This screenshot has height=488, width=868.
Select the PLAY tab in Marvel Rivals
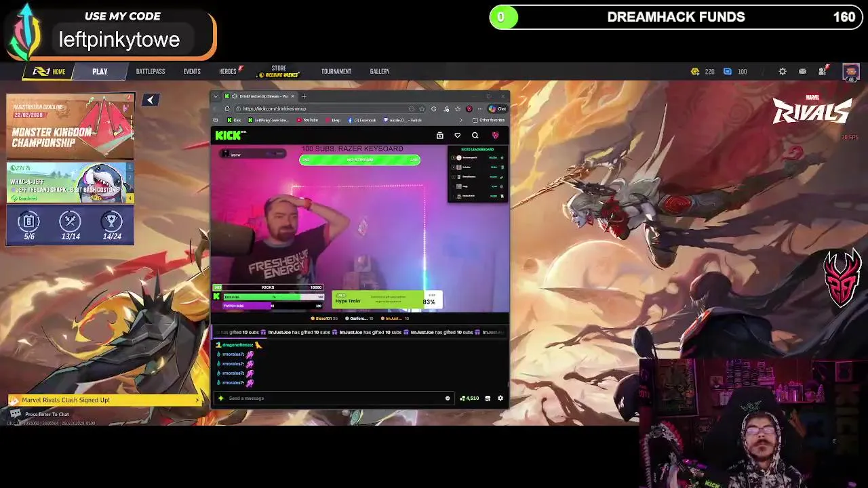(100, 71)
